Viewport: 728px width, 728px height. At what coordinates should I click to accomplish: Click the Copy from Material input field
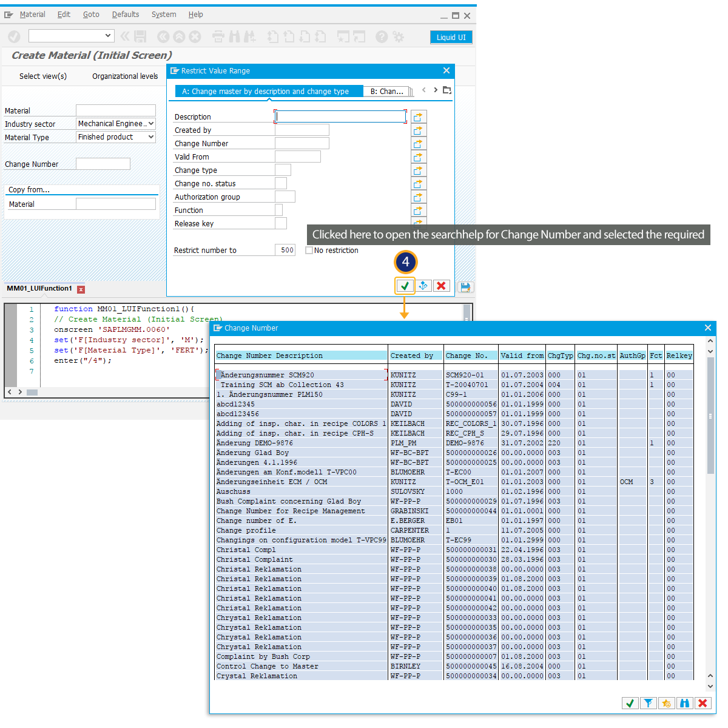(x=116, y=204)
